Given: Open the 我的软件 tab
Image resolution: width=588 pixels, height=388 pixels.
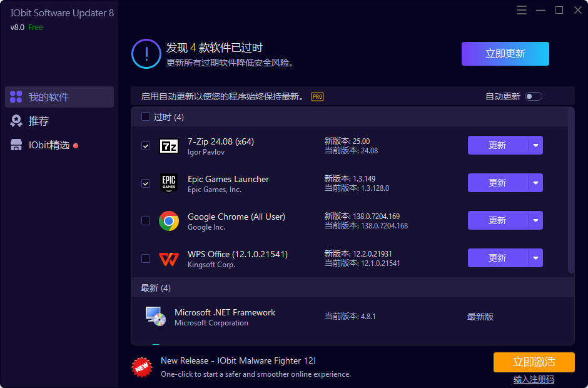Looking at the screenshot, I should tap(59, 97).
